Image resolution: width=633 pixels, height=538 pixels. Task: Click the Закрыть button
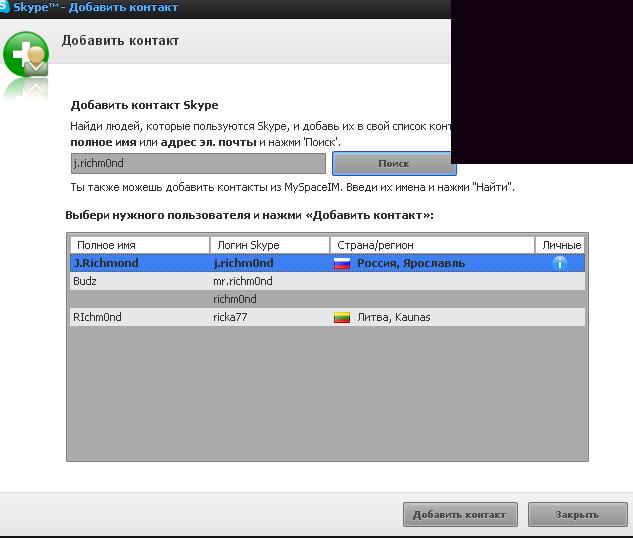click(x=577, y=515)
